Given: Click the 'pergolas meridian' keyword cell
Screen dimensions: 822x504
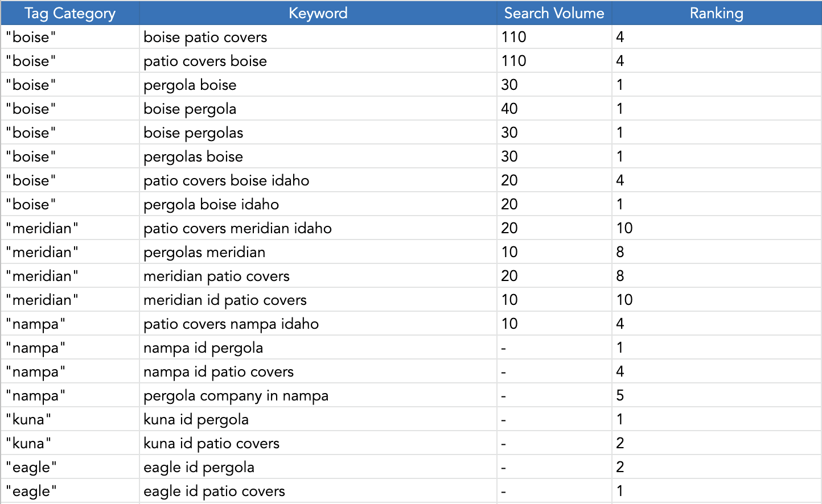Looking at the screenshot, I should pos(318,252).
